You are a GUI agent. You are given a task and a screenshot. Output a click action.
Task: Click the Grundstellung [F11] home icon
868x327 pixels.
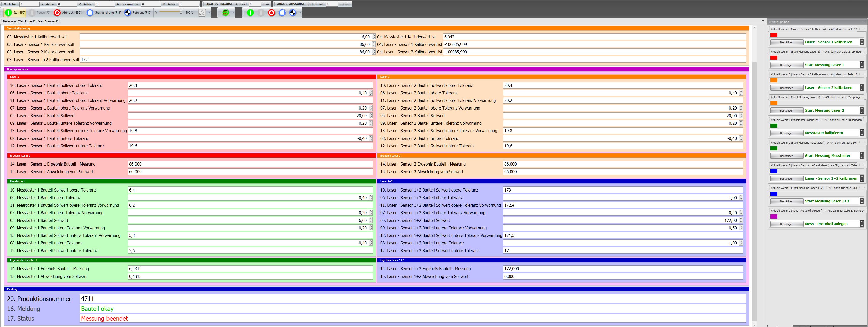pyautogui.click(x=90, y=13)
